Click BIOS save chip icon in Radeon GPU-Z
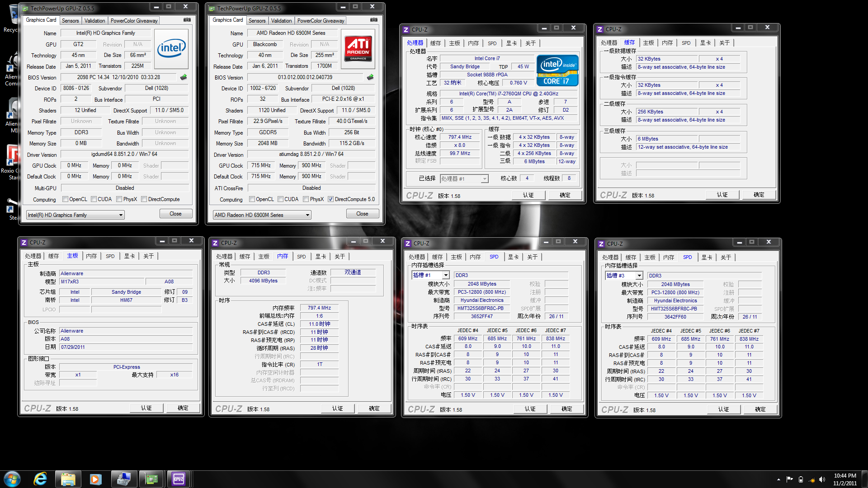 coord(370,77)
